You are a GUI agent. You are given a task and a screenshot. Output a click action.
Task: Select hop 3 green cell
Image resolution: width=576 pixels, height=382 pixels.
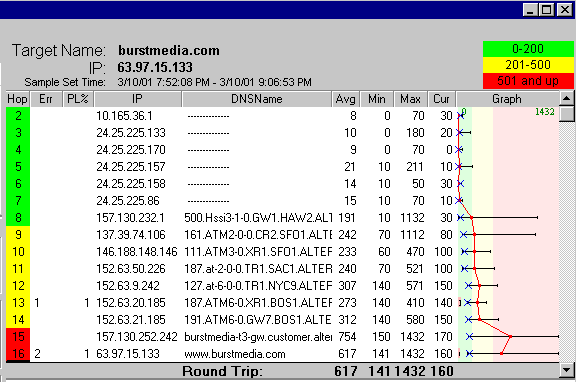(18, 133)
